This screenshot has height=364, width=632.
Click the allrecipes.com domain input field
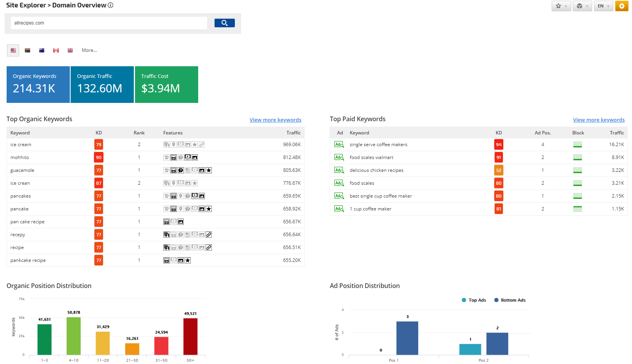(x=109, y=23)
